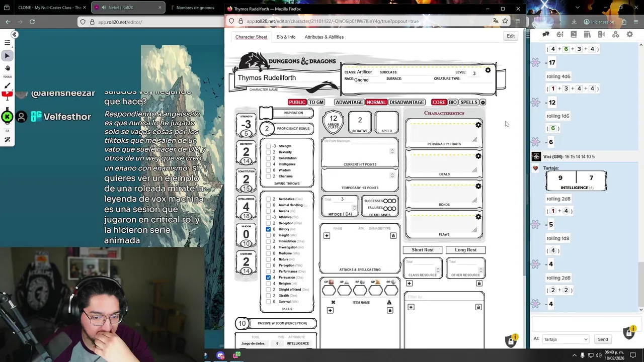
Task: Choose the Pan hand tool
Action: (7, 68)
